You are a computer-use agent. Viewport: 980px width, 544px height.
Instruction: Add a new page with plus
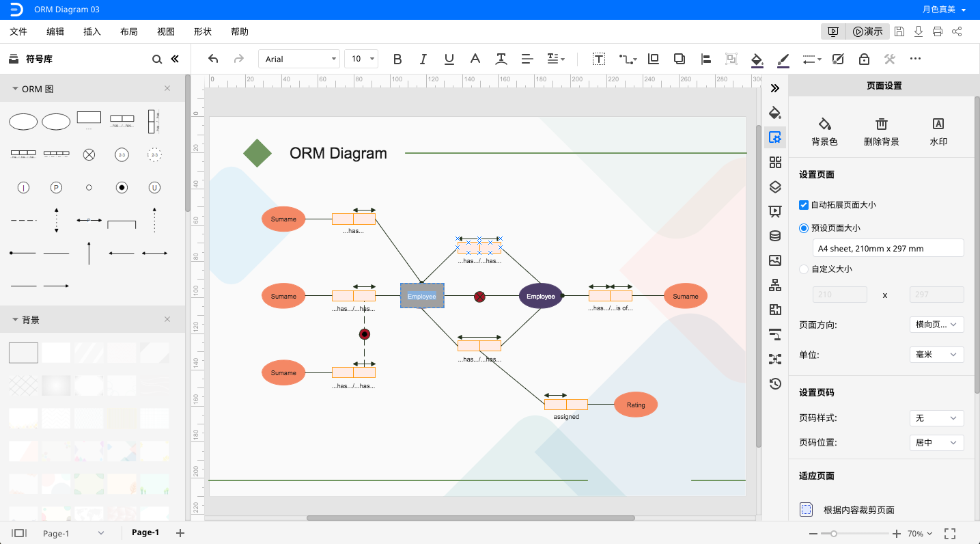point(180,533)
